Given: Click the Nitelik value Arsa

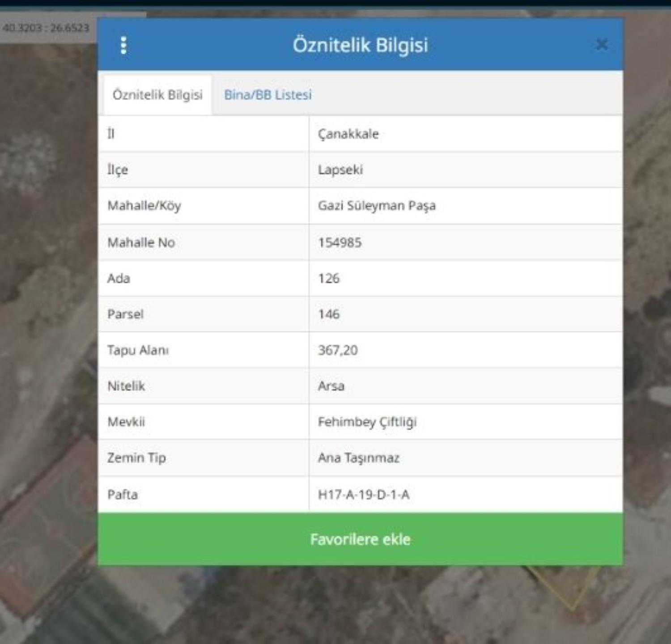Looking at the screenshot, I should pyautogui.click(x=331, y=386).
